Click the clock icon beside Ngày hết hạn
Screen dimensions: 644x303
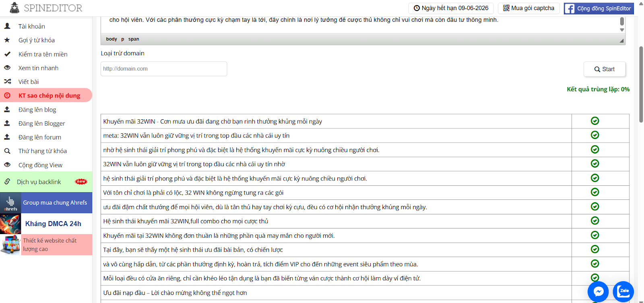417,8
